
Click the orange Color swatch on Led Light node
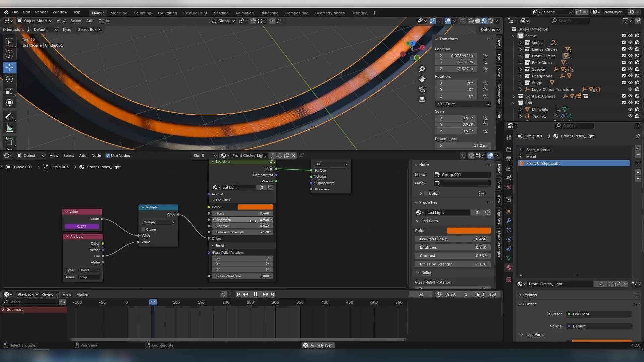[255, 207]
